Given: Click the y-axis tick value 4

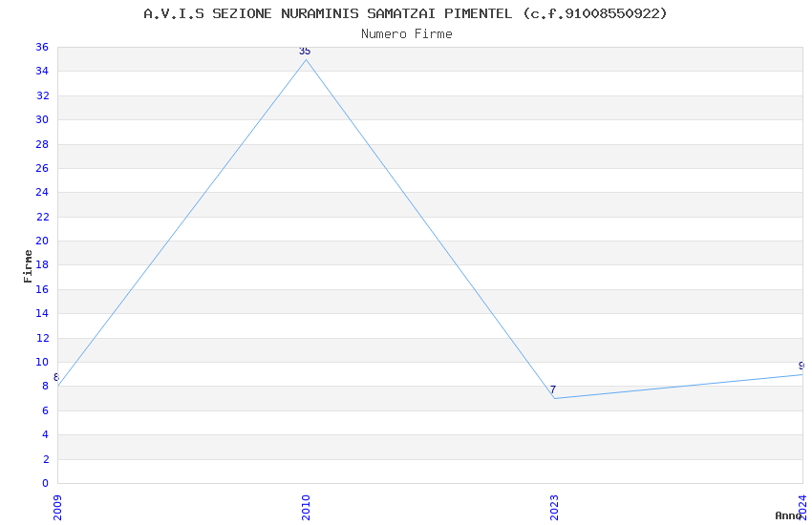Looking at the screenshot, I should (x=46, y=434).
